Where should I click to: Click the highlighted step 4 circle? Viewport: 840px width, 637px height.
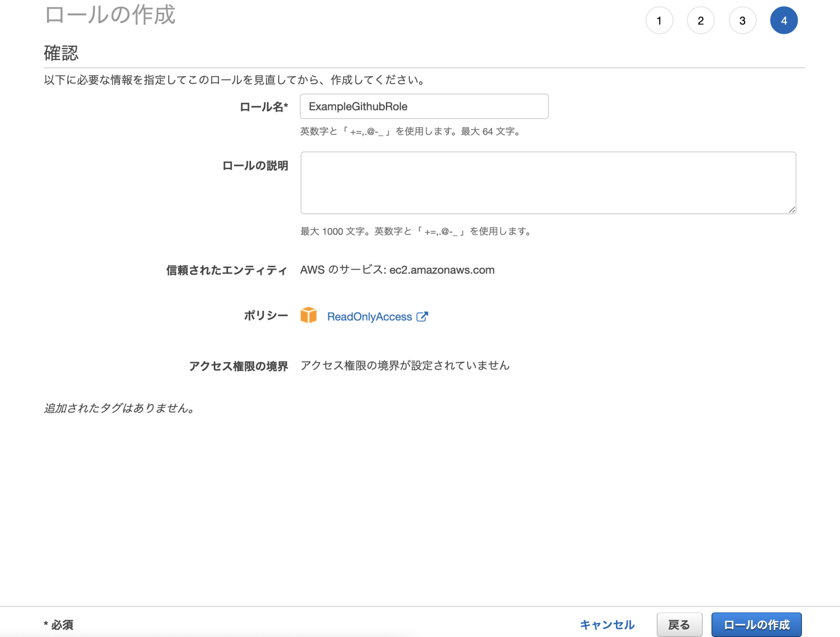[x=784, y=20]
